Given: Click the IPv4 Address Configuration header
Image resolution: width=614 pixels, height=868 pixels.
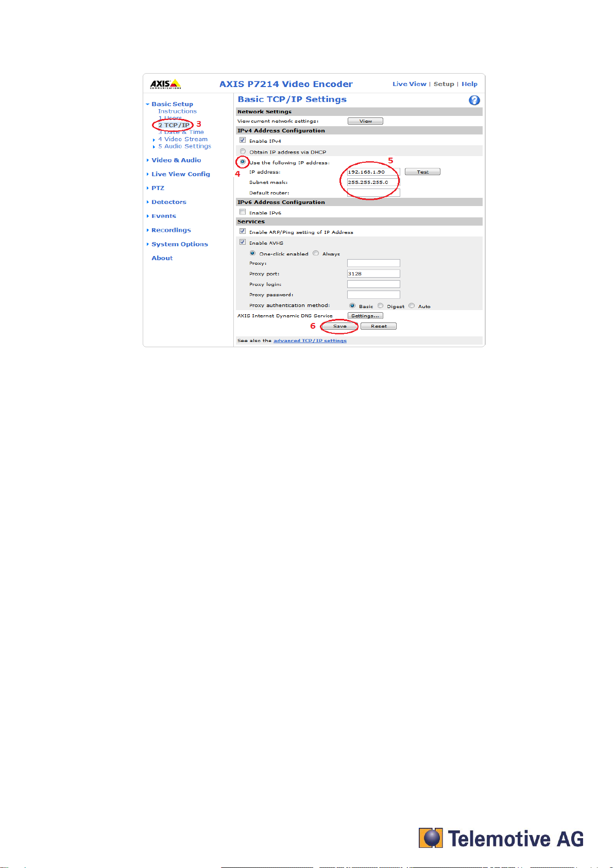Looking at the screenshot, I should 359,131.
